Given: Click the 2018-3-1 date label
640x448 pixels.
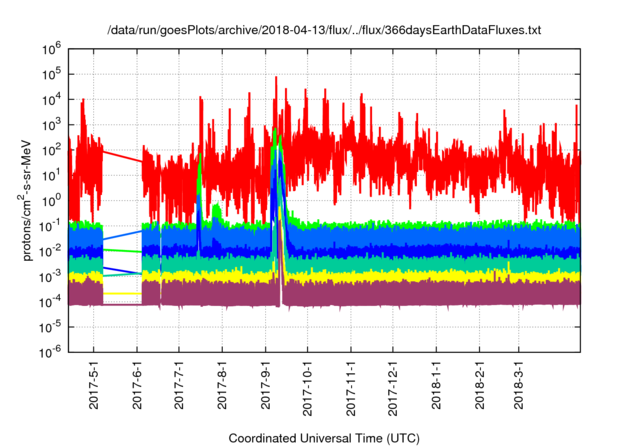Looking at the screenshot, I should [x=519, y=385].
